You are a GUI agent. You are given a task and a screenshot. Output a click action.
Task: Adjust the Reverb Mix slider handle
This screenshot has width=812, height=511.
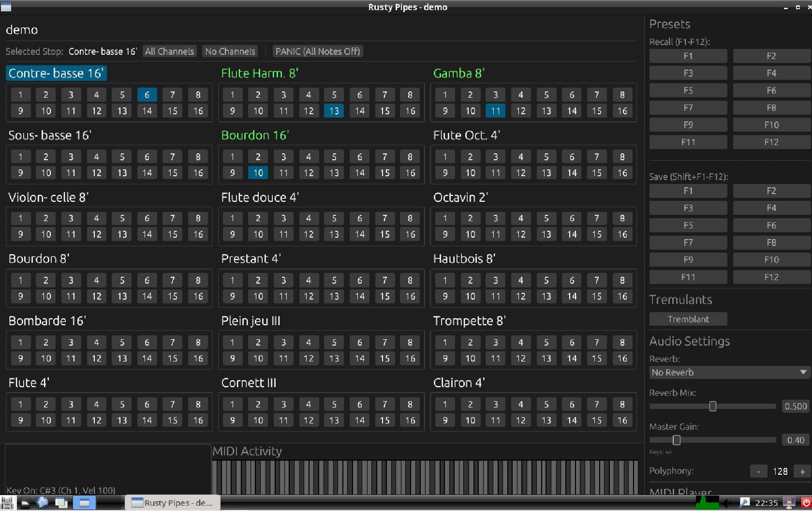tap(712, 406)
